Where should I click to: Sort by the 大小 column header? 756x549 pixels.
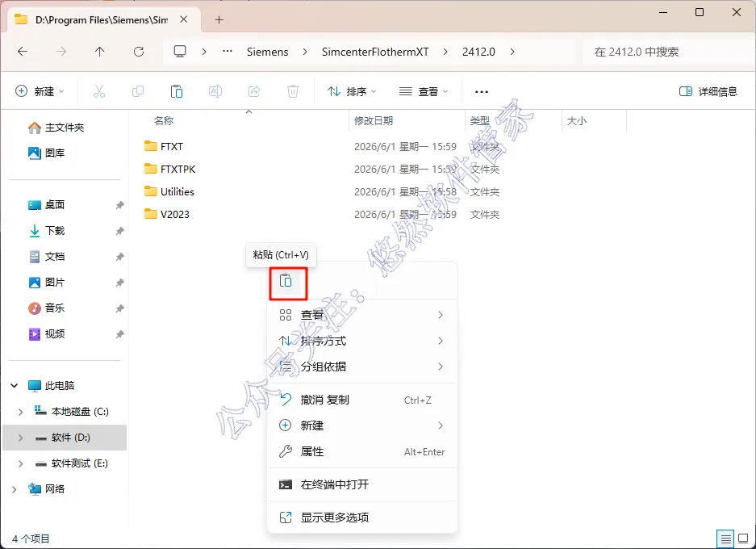(x=577, y=120)
